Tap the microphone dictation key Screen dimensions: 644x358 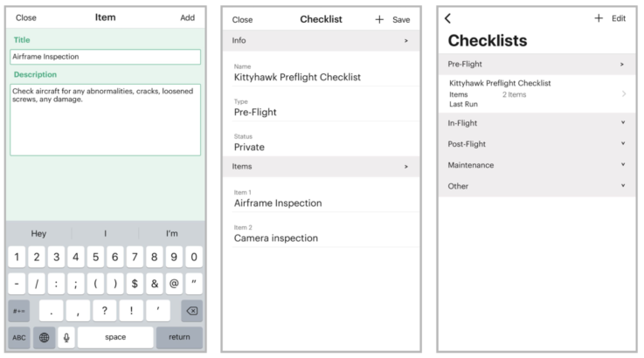pos(66,337)
